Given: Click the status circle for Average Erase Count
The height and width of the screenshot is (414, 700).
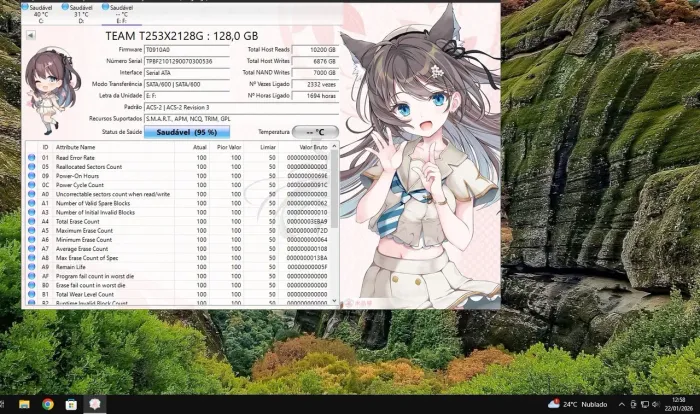Looking at the screenshot, I should coord(32,248).
